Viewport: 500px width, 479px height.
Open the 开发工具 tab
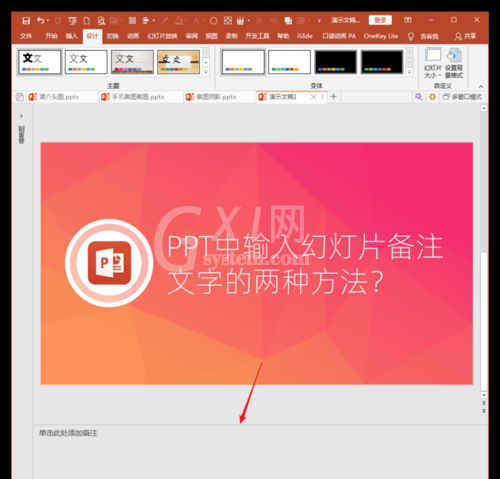pyautogui.click(x=257, y=36)
